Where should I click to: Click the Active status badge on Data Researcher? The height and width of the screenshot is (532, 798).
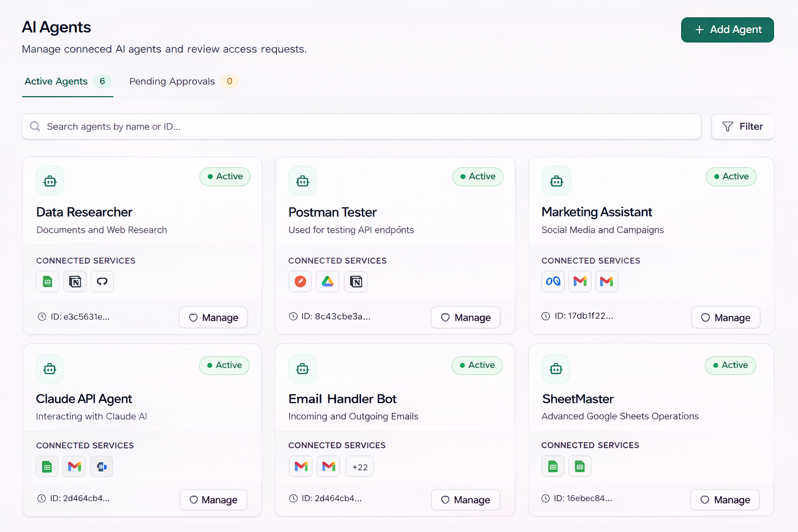pos(225,177)
